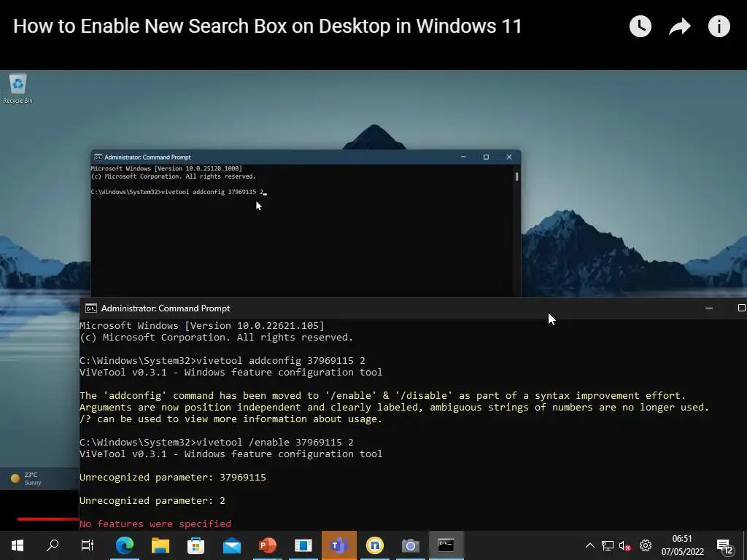This screenshot has height=560, width=747.
Task: Click 'vivetool addconfig 37969115 2' in front window
Action: coord(281,360)
